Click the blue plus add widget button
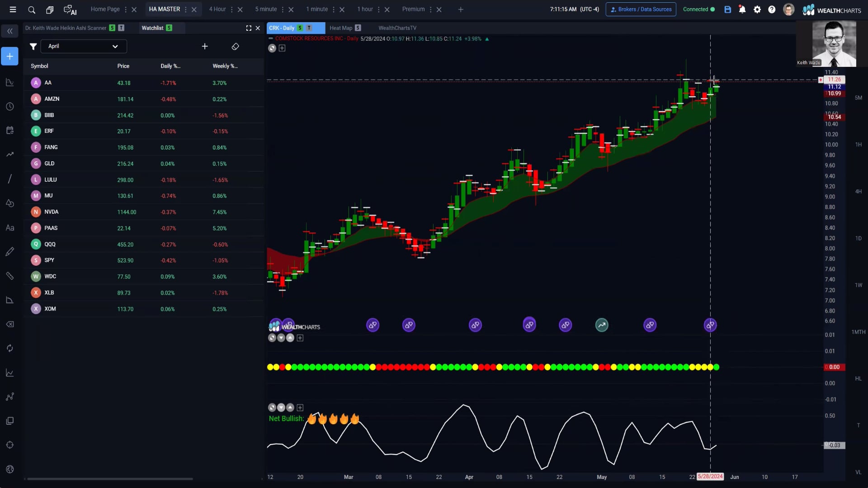Viewport: 868px width, 488px height. tap(9, 56)
